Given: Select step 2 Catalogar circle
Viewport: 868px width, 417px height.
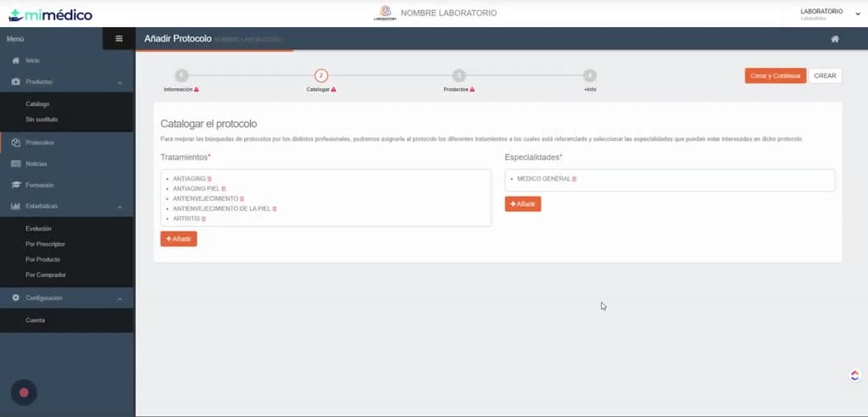Looking at the screenshot, I should click(x=321, y=76).
